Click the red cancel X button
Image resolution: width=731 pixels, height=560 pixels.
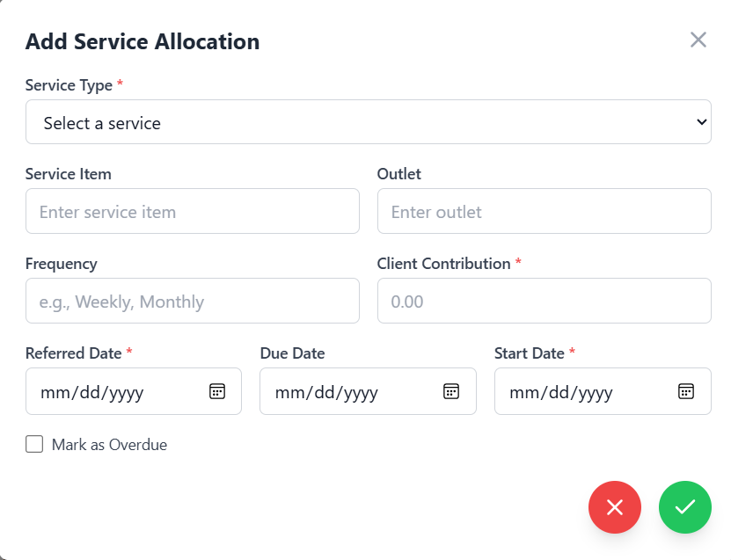click(615, 507)
